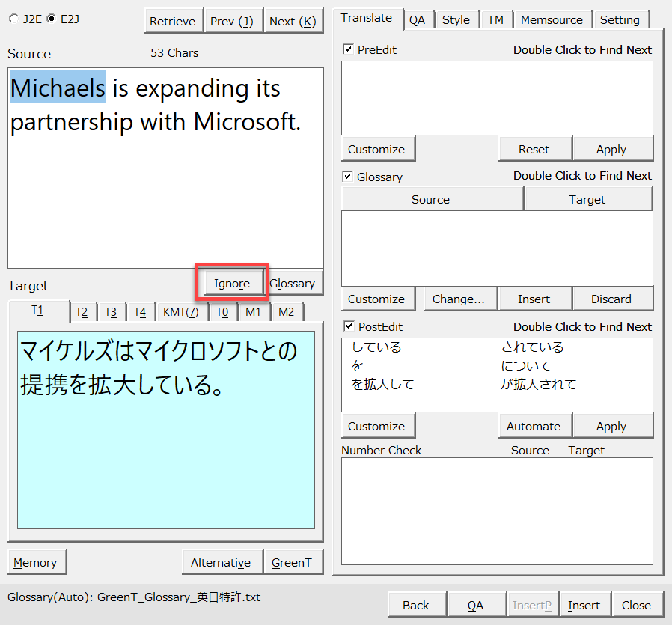Select the J2E radio button
Image resolution: width=672 pixels, height=625 pixels.
click(13, 19)
